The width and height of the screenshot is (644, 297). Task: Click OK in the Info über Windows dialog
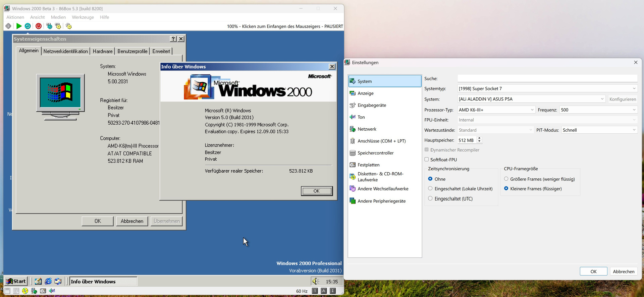tap(317, 191)
